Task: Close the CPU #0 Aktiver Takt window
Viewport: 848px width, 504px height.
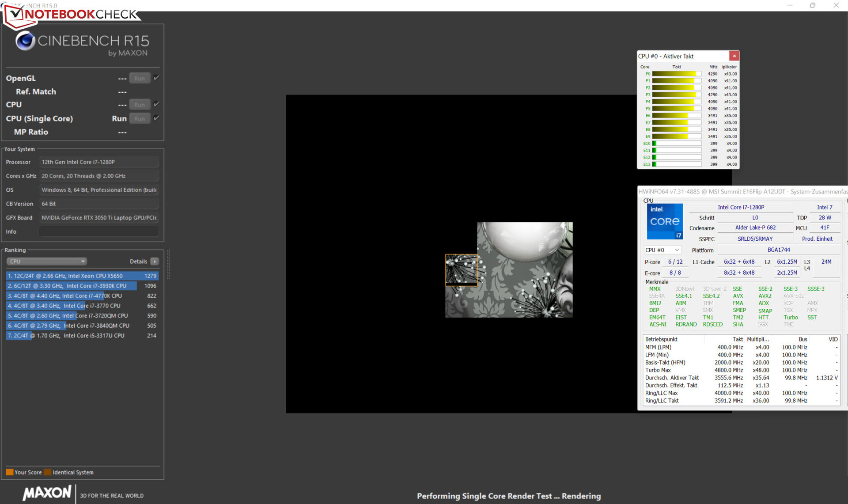Action: click(x=734, y=56)
